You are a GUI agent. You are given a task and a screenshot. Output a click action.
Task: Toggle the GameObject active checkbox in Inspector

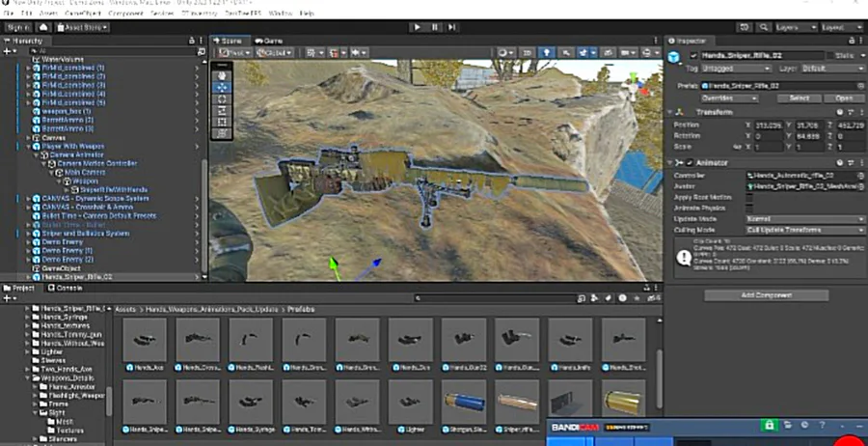click(x=693, y=55)
